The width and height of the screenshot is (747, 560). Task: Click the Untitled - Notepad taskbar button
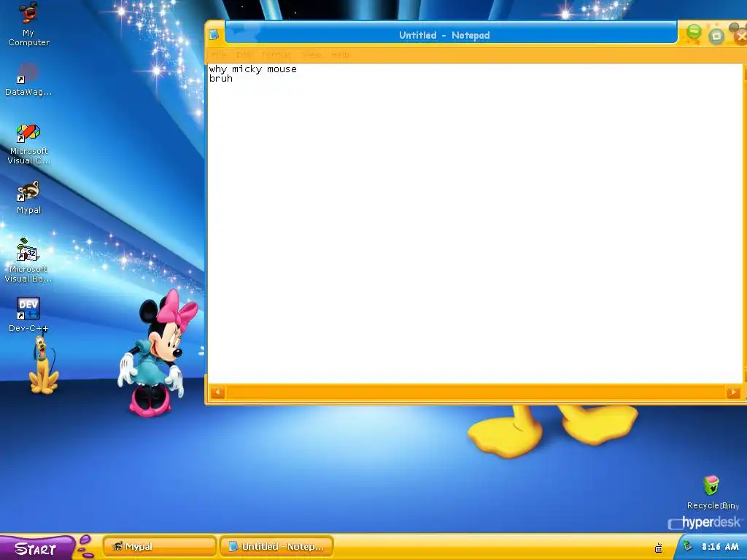pos(276,547)
